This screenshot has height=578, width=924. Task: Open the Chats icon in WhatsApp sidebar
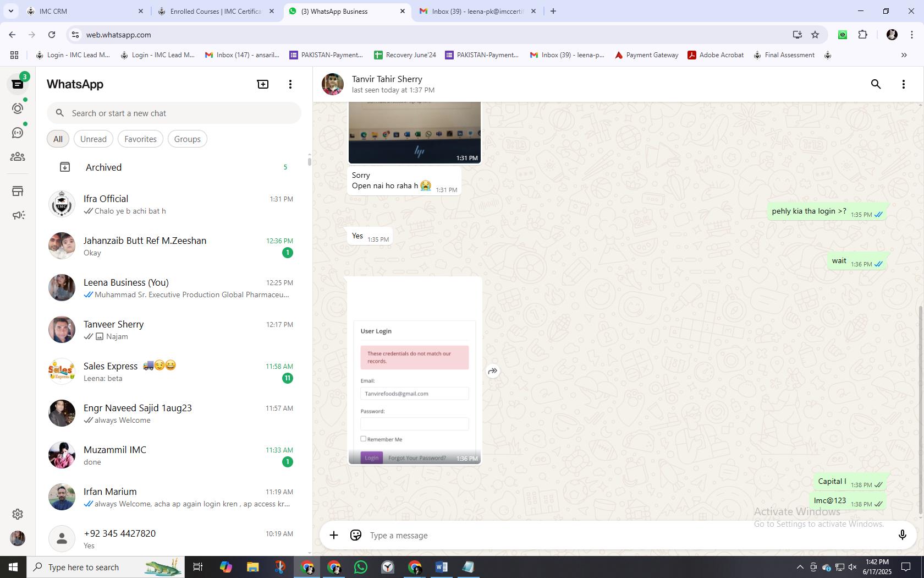click(x=18, y=84)
